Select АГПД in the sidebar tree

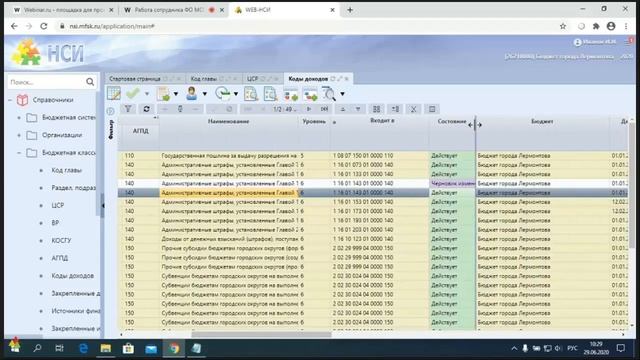(x=60, y=258)
